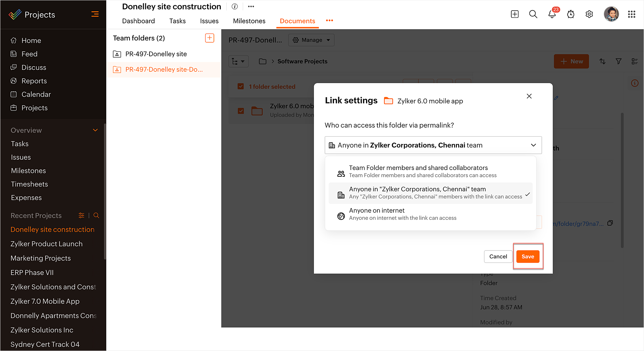Image resolution: width=644 pixels, height=351 pixels.
Task: Click the Save button
Action: coord(527,257)
